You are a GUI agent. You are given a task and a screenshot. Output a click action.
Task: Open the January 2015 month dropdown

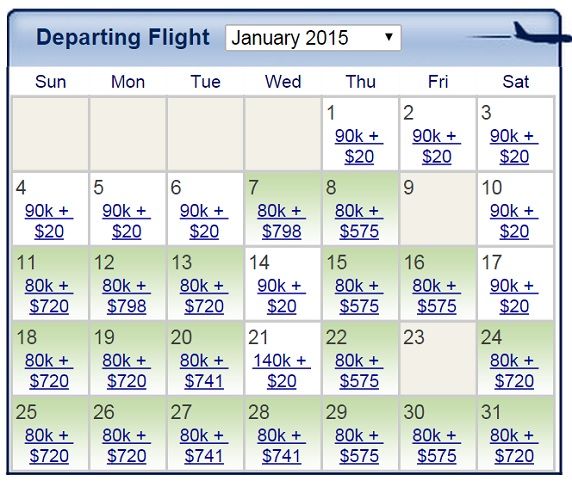[x=313, y=38]
